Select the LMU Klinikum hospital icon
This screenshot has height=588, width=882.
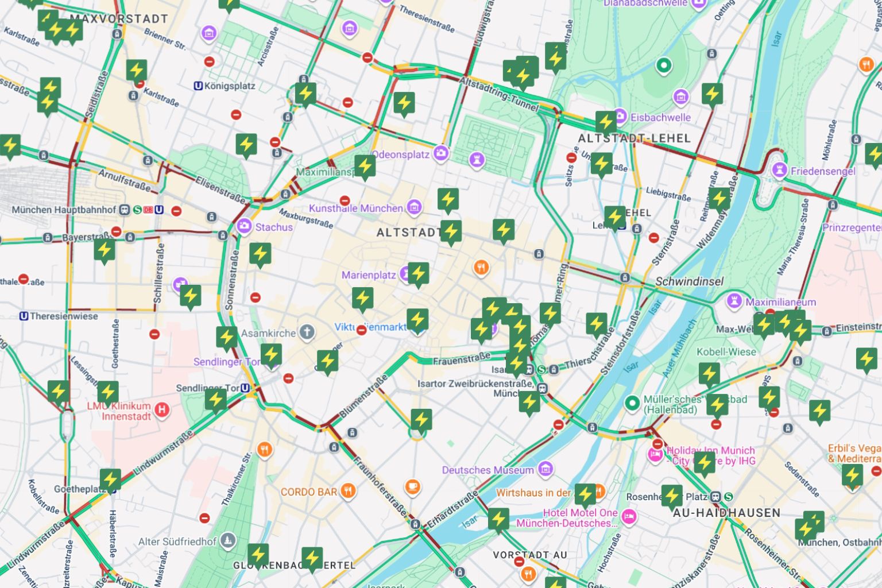(x=163, y=410)
